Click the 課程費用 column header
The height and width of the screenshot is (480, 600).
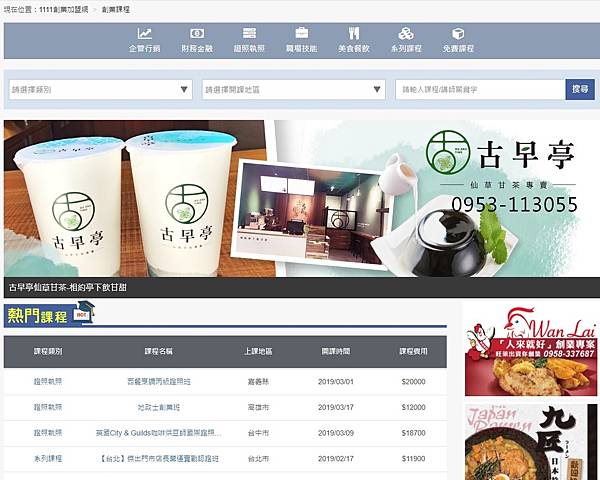(x=413, y=351)
